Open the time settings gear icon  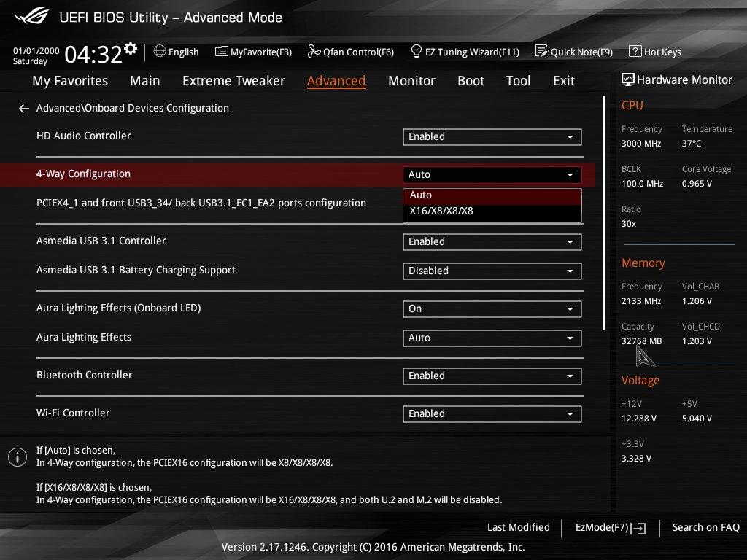[x=131, y=49]
